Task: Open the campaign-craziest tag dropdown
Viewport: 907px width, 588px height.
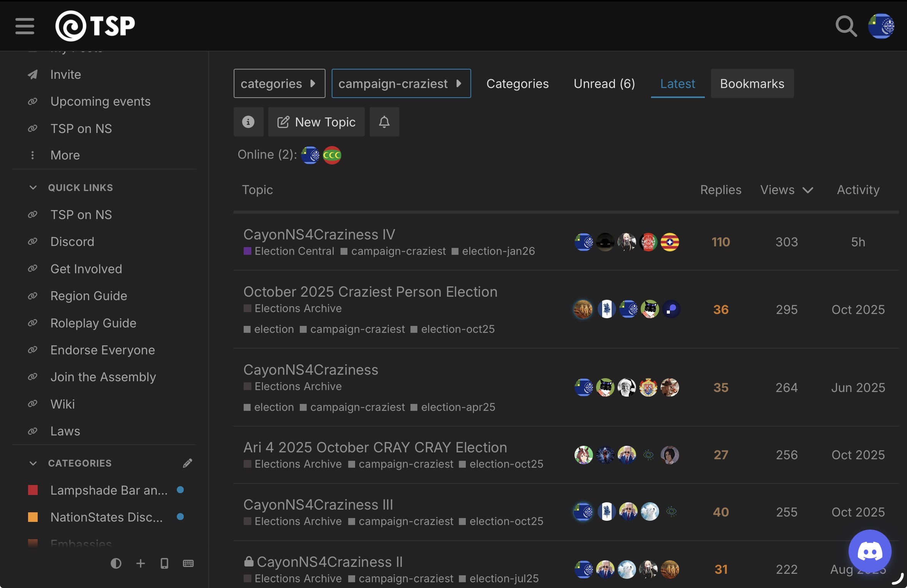Action: [401, 83]
